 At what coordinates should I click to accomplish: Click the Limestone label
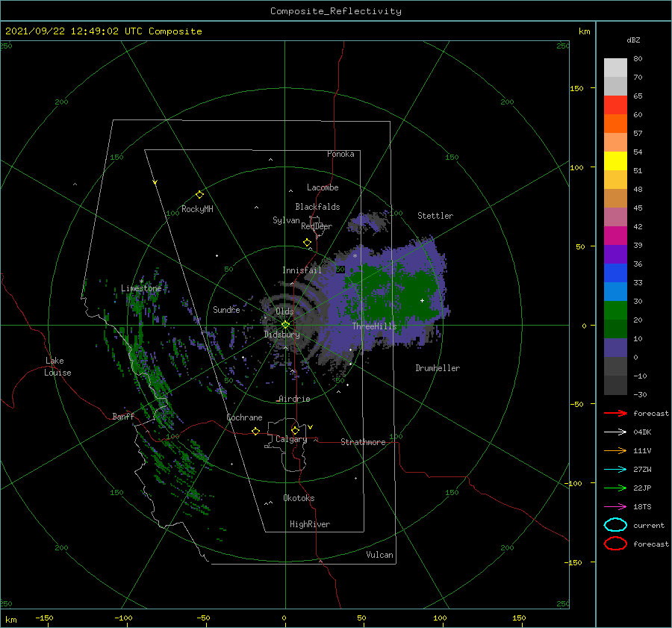coord(141,288)
